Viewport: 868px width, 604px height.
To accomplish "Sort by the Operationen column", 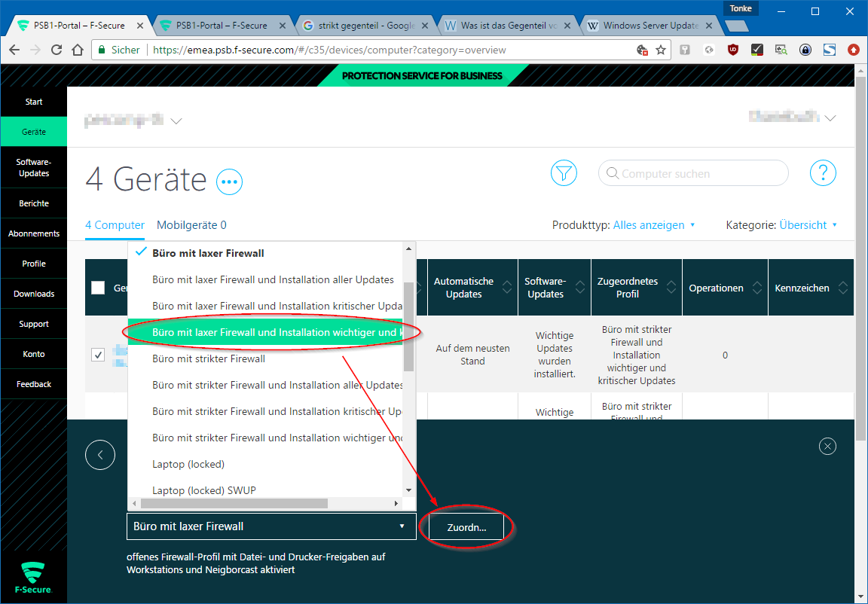I will click(757, 288).
